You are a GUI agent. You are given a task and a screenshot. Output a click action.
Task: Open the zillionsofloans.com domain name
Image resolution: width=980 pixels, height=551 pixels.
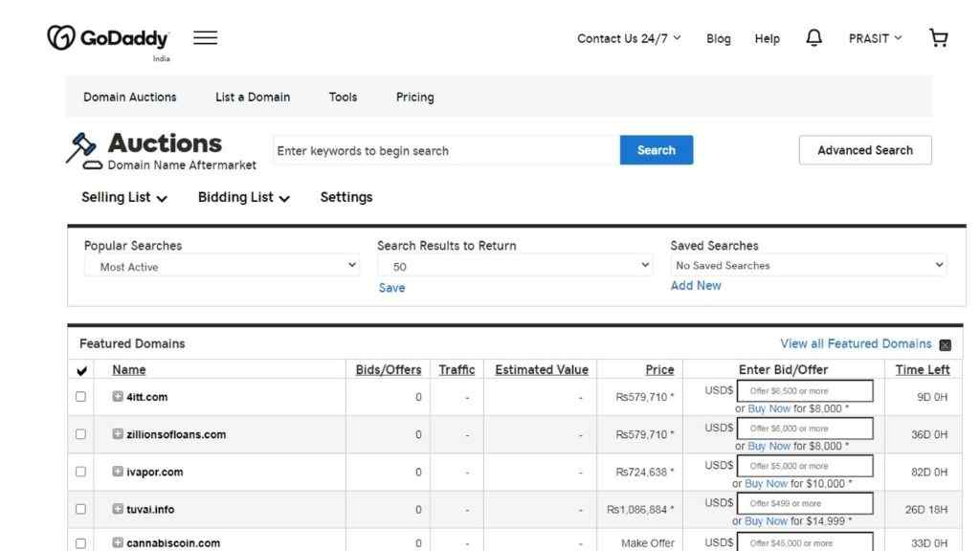pos(176,434)
